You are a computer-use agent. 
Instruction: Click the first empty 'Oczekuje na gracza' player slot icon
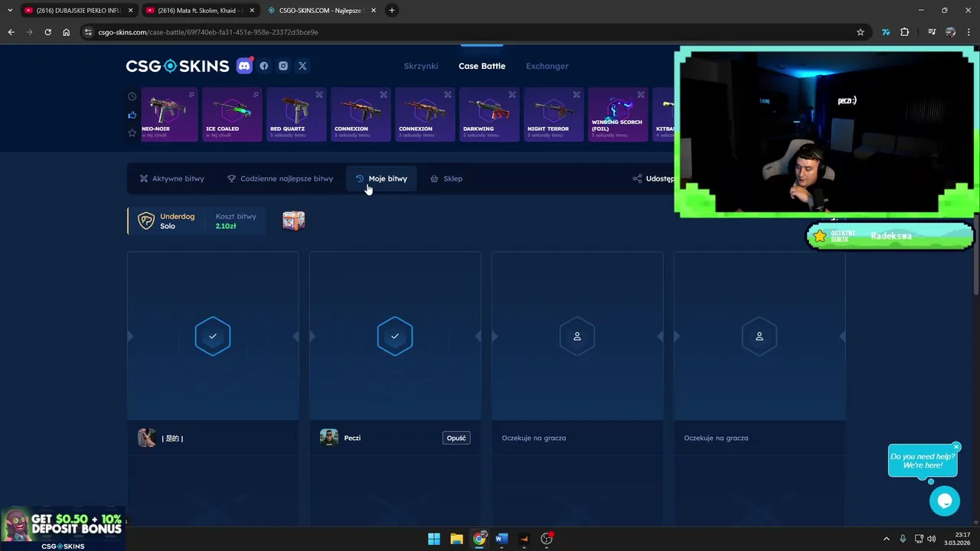577,336
